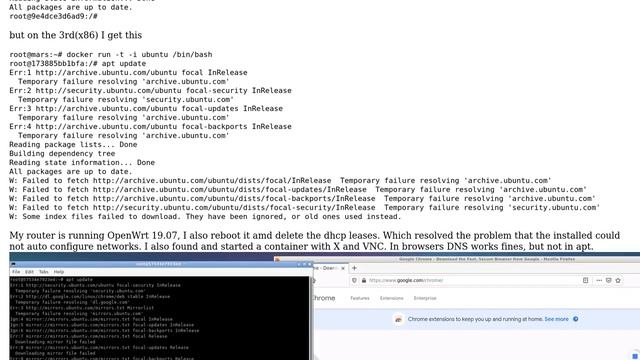Click the arrow icon beside See more
640x360 pixels.
click(x=576, y=319)
